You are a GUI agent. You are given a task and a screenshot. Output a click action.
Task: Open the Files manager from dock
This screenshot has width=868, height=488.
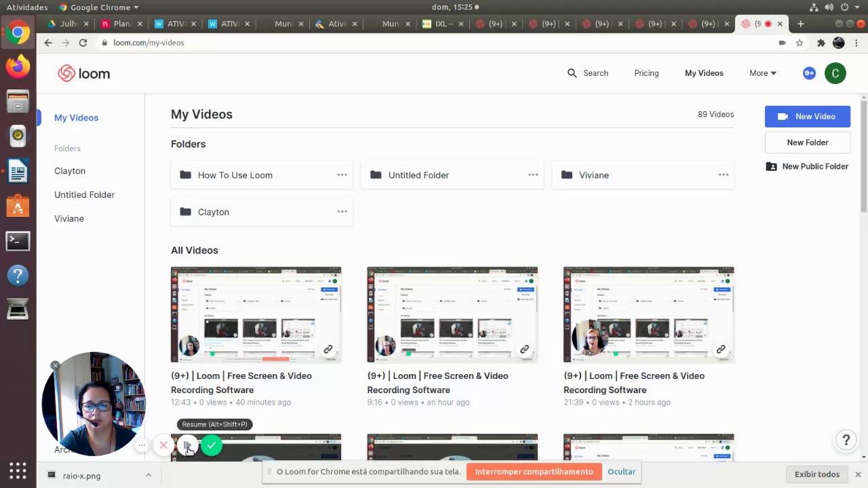click(18, 102)
